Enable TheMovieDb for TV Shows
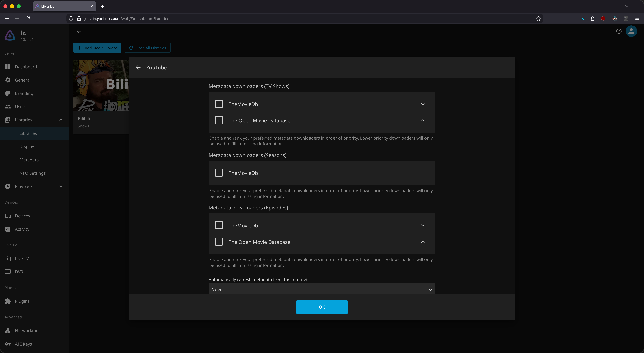Image resolution: width=644 pixels, height=353 pixels. coord(219,104)
